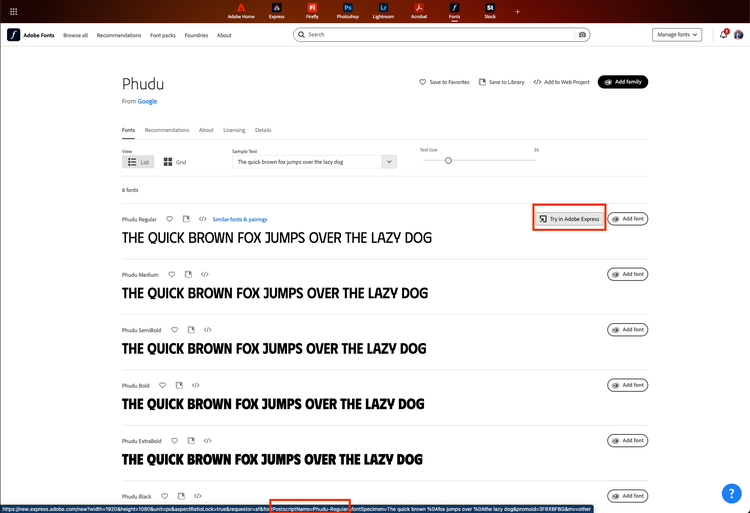Add Phudu Bold to web project icon
Viewport: 750px width, 513px height.
tap(196, 385)
